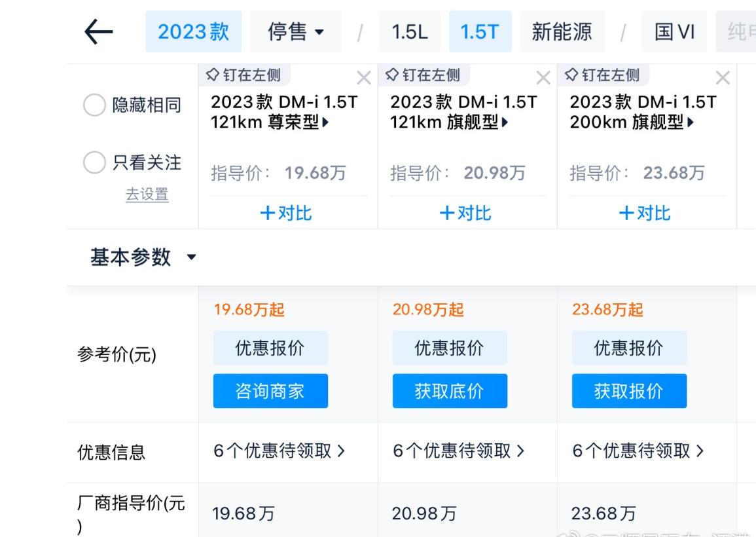
Task: Click the 参考价(元) row label
Action: click(x=117, y=355)
